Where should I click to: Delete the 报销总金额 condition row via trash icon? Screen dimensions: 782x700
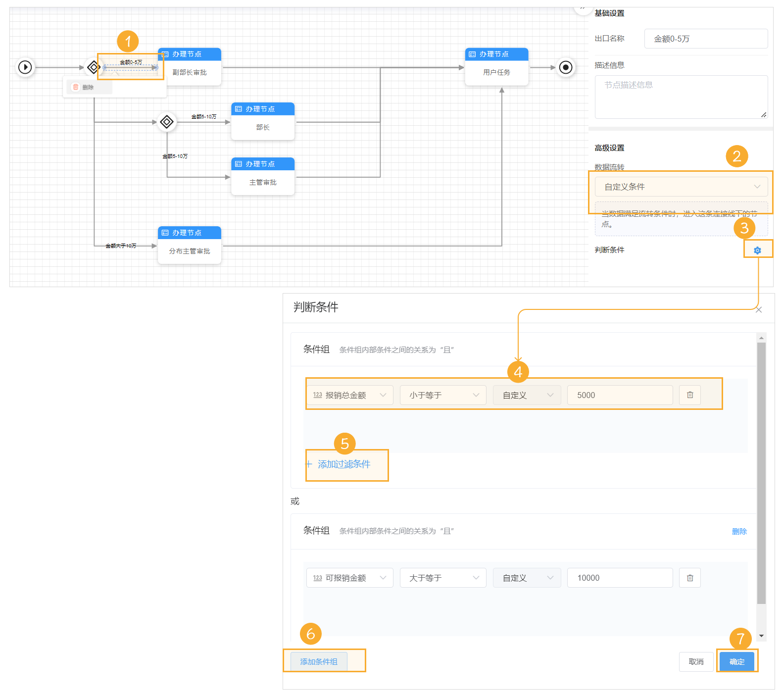[x=689, y=395]
